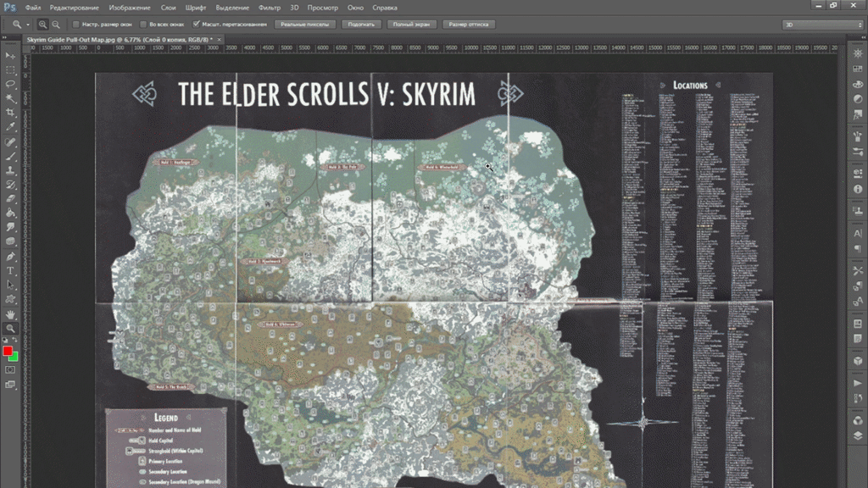Enable 'Настр. размер окон' checkbox
The height and width of the screenshot is (488, 868).
tap(76, 25)
